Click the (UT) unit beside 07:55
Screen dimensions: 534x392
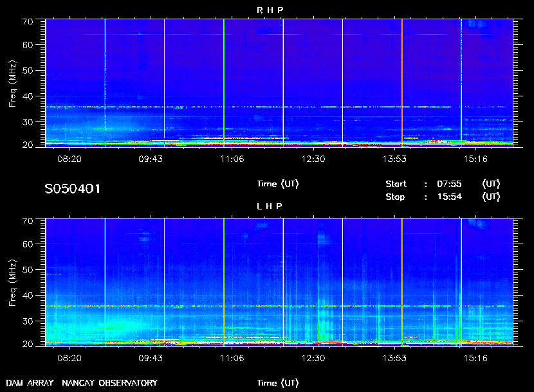point(491,184)
